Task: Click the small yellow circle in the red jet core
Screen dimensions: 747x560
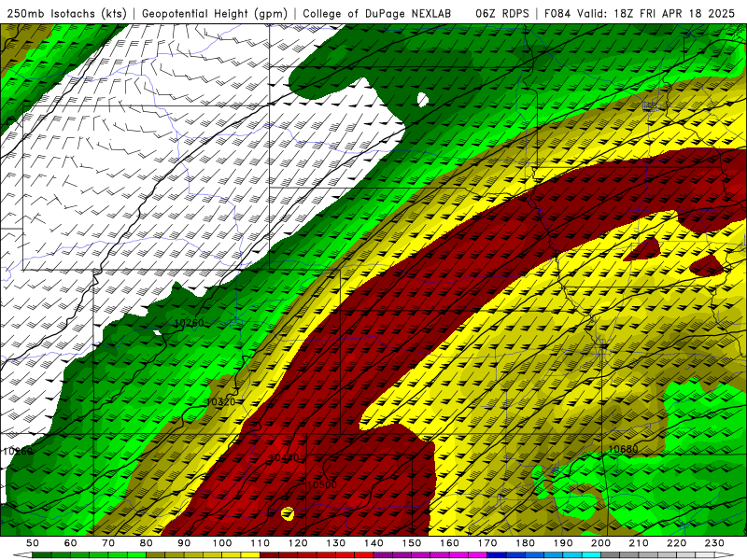Action: pos(288,513)
